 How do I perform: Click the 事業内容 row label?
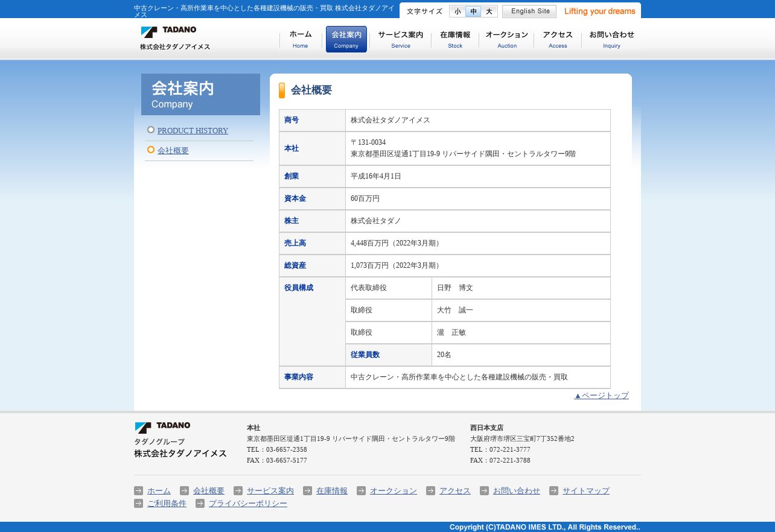pos(299,378)
